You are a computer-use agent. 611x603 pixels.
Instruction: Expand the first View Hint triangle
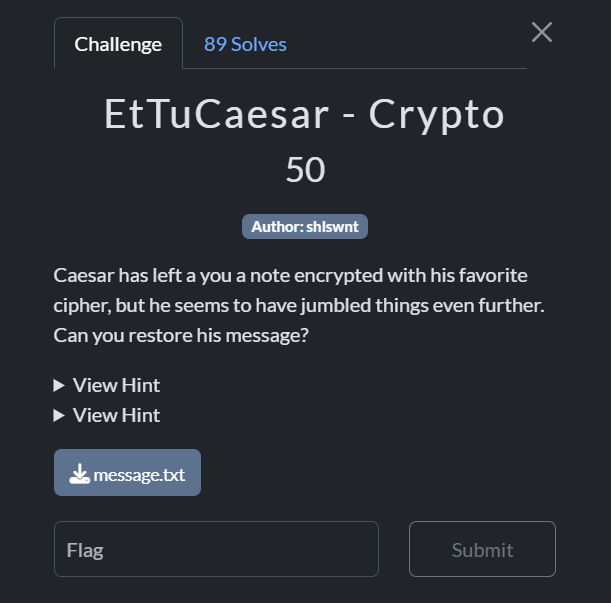59,385
